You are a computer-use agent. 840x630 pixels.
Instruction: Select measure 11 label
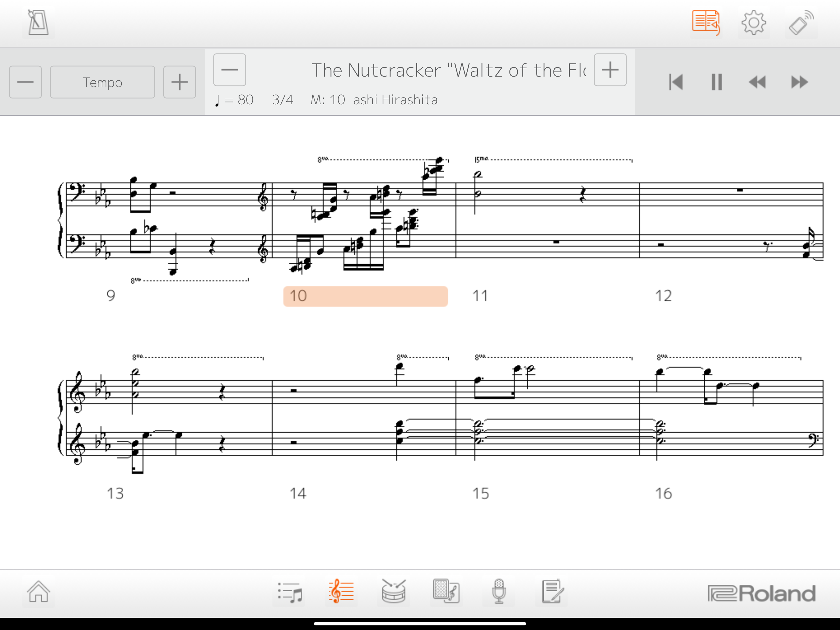click(480, 296)
